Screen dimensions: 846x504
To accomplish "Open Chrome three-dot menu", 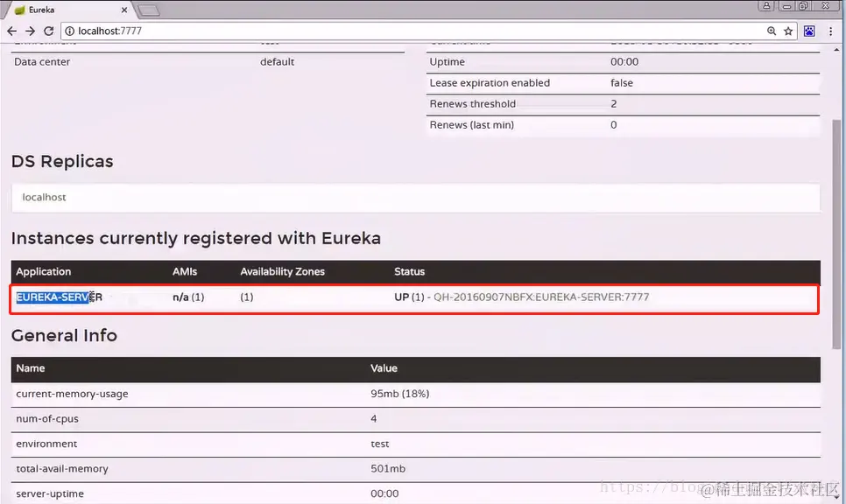I will pyautogui.click(x=831, y=31).
